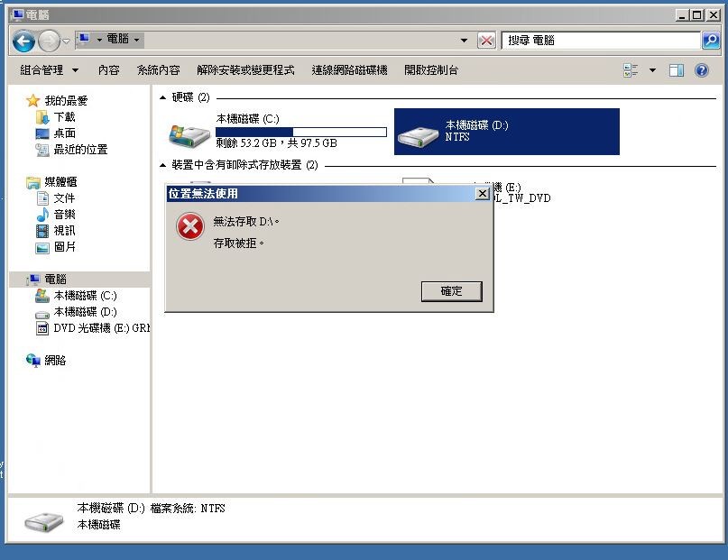The height and width of the screenshot is (560, 728).
Task: Click the 搜尋 電腦 search field
Action: [601, 41]
